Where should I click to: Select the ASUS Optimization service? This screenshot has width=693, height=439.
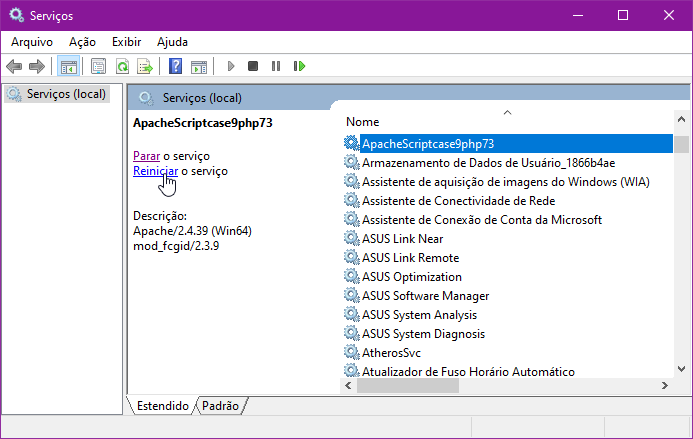[x=411, y=277]
